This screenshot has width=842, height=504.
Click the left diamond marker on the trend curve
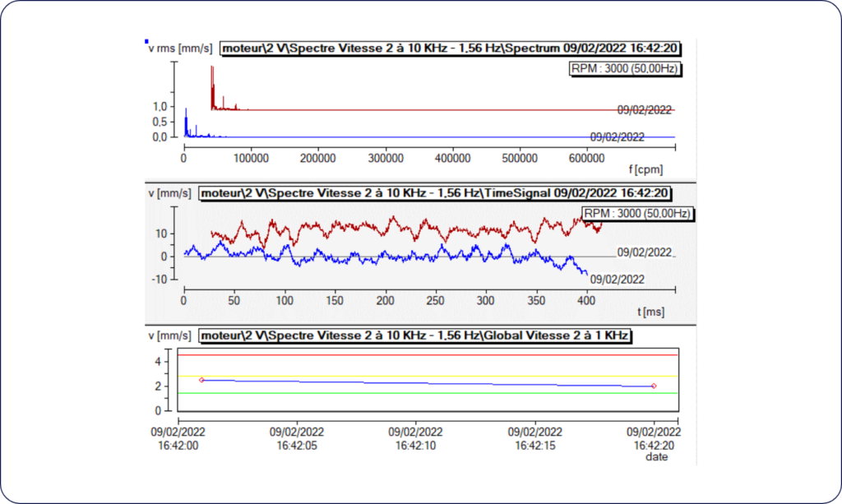(200, 380)
